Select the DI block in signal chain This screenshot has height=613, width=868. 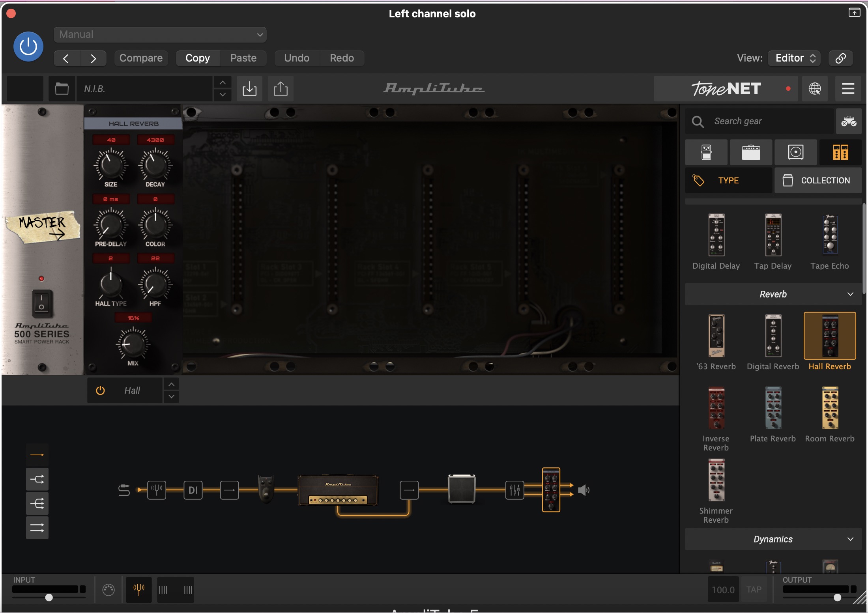pos(193,490)
